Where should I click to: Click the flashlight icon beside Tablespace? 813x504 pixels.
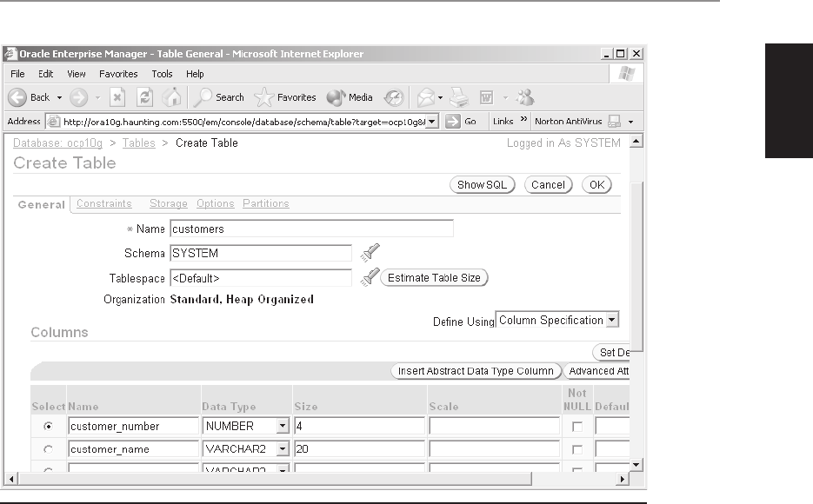pos(370,277)
